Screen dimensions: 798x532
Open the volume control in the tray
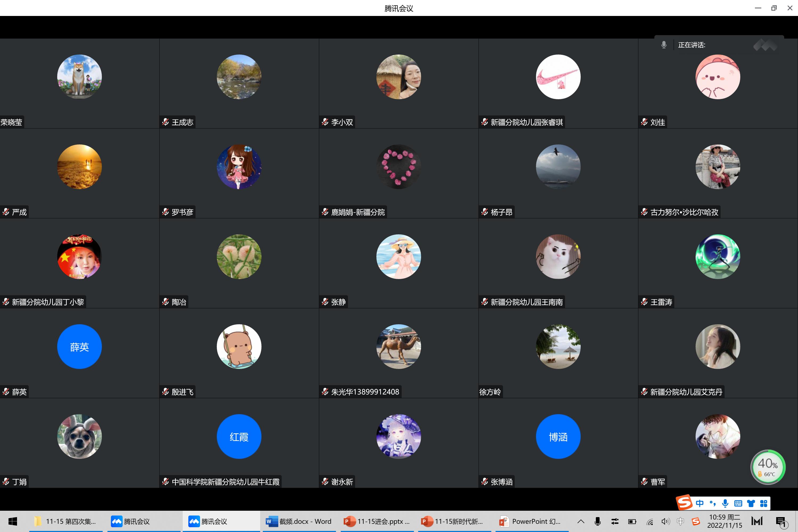[665, 521]
